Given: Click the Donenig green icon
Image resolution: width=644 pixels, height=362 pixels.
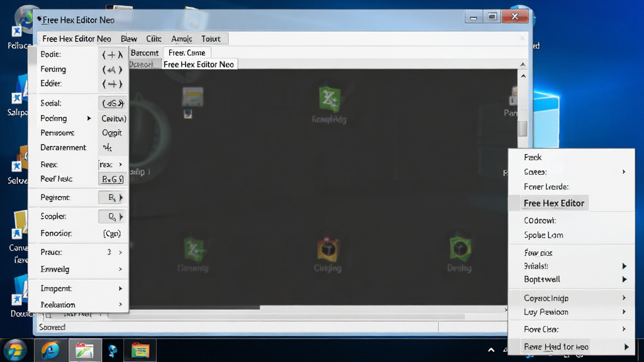Looking at the screenshot, I should (x=194, y=250).
